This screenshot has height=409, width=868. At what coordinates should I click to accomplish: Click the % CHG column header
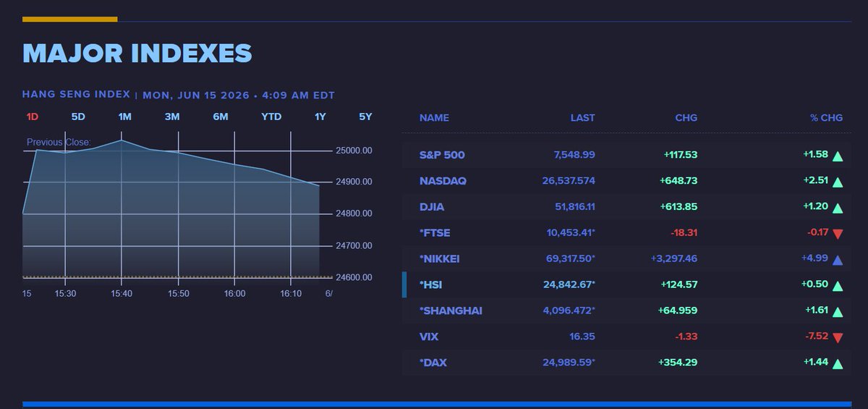coord(827,118)
